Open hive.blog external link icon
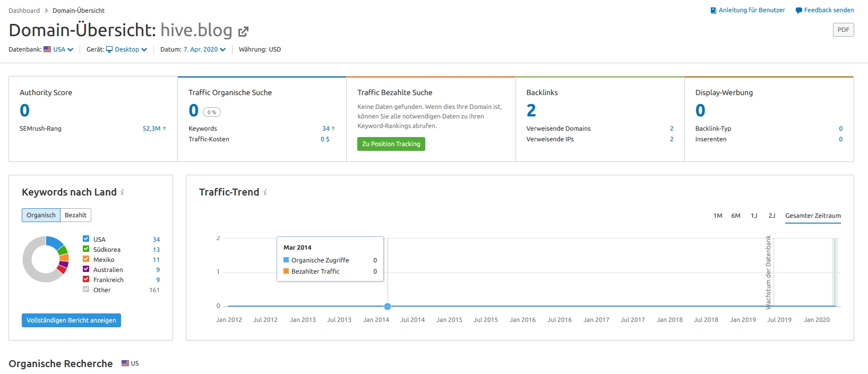Viewport: 868px width, 374px height. 243,32
